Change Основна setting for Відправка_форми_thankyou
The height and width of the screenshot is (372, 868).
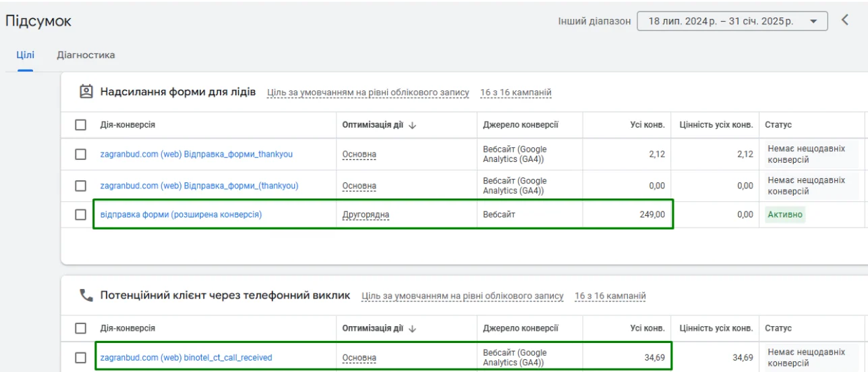[359, 155]
